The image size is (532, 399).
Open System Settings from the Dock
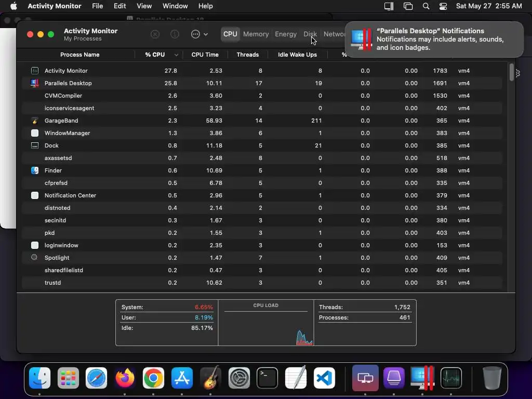(239, 378)
